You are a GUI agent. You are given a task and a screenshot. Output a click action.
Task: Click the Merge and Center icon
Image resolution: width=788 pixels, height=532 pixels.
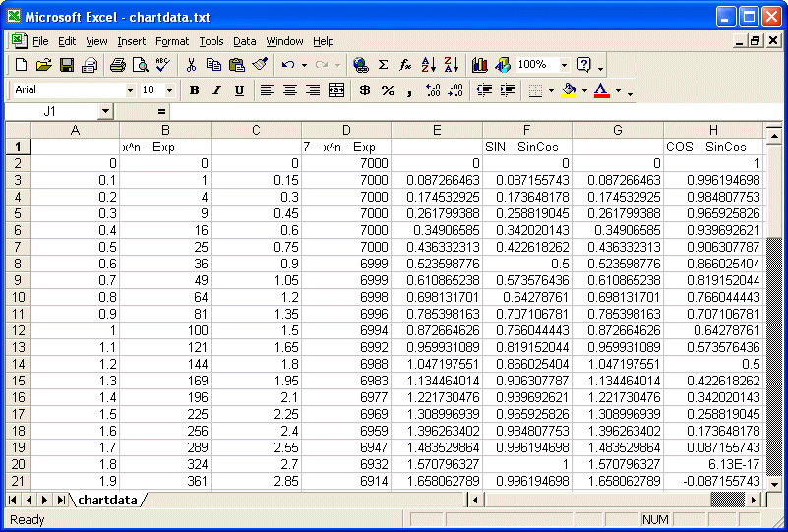(336, 90)
